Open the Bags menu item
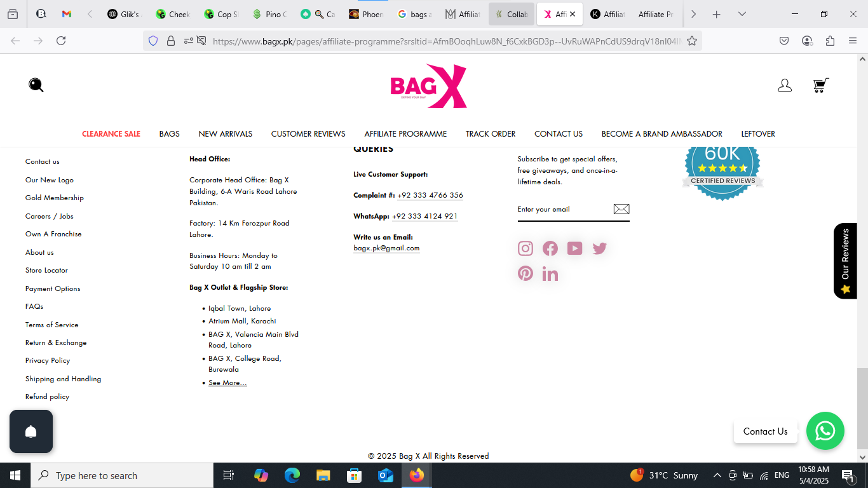Image resolution: width=868 pixels, height=488 pixels. click(170, 134)
